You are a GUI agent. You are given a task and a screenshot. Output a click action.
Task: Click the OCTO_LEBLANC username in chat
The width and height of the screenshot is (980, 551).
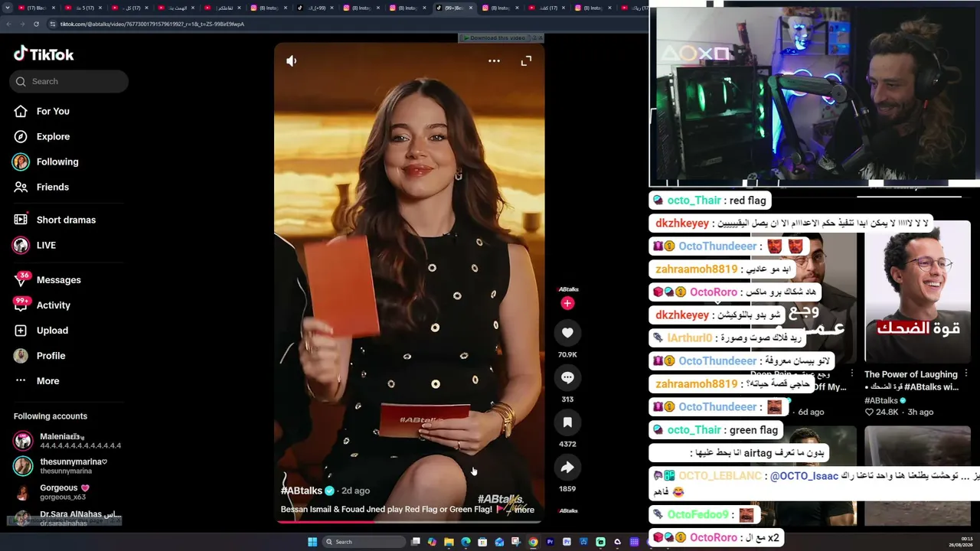(x=720, y=476)
